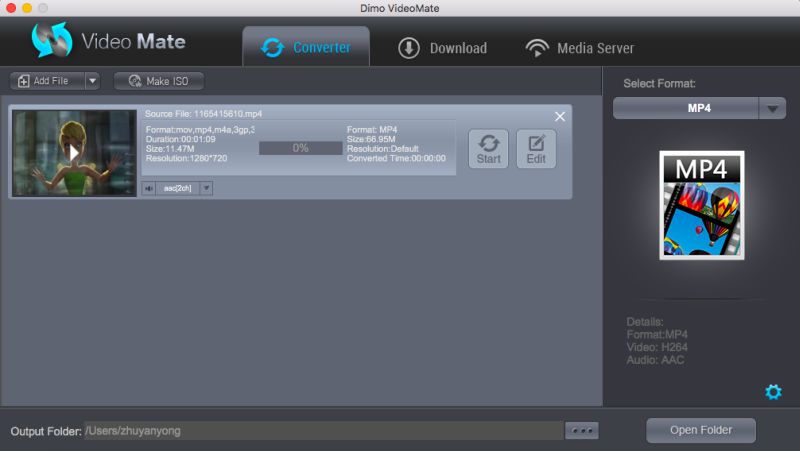Expand the Select Format arrow button
Screen dimensions: 800x451
(772, 108)
